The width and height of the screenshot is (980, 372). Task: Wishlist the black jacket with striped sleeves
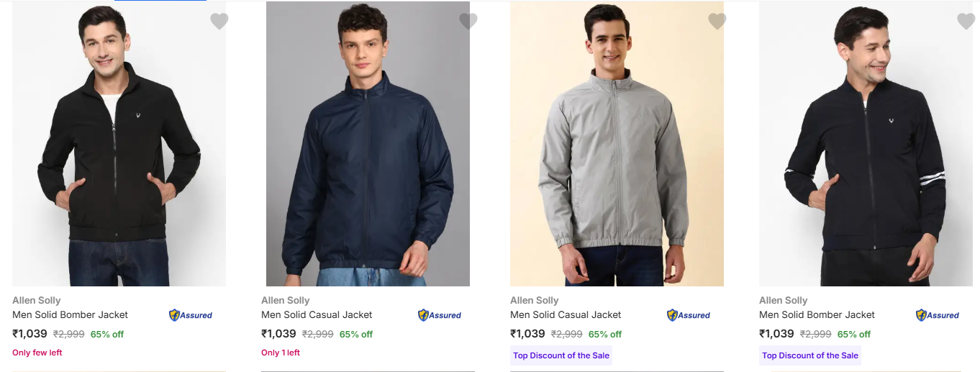966,22
